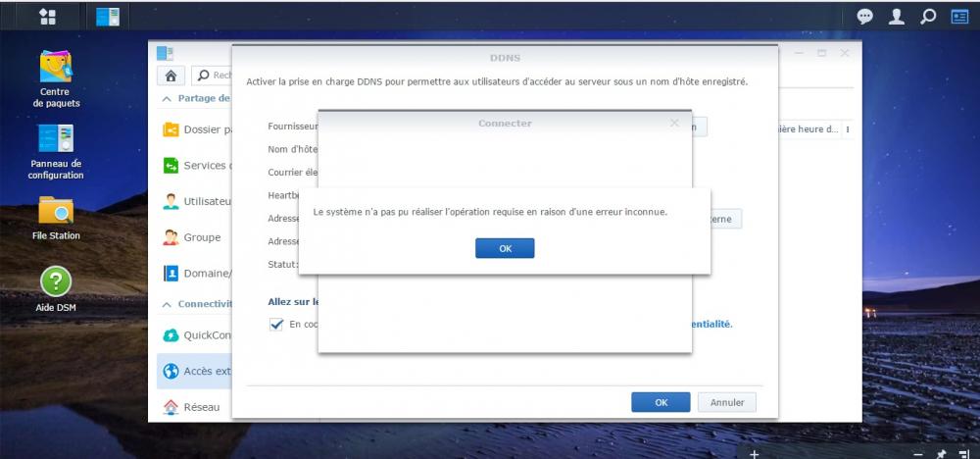Select the Control Panel taskbar item
Screen dimensions: 980x459
[x=108, y=17]
